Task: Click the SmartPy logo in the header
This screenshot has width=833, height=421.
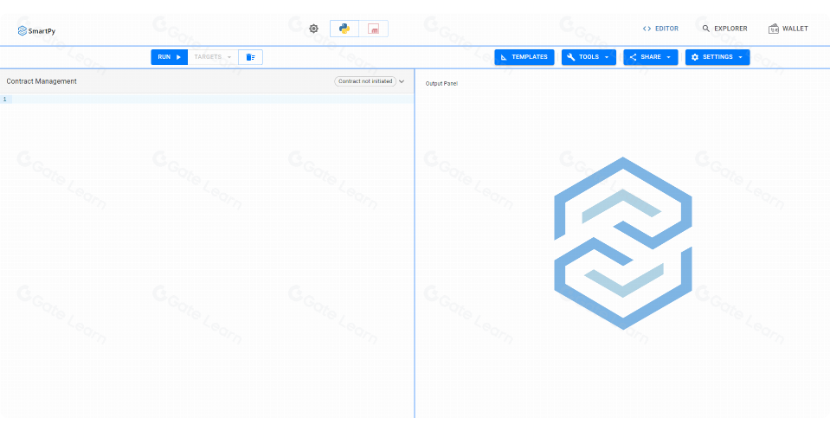Action: click(x=36, y=30)
